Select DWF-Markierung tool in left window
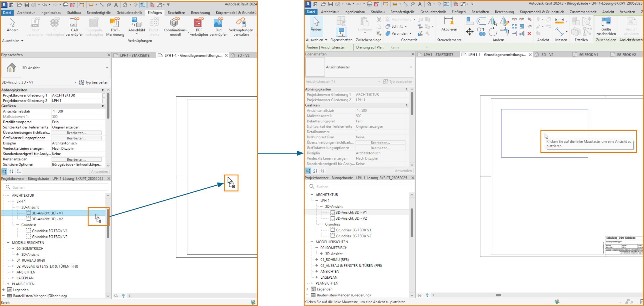This screenshot has height=306, width=644. coord(115,27)
